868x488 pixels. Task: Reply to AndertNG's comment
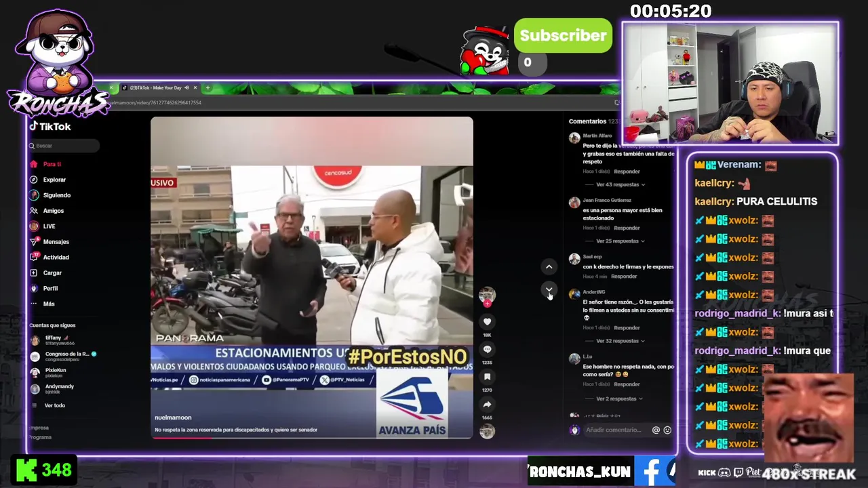627,328
